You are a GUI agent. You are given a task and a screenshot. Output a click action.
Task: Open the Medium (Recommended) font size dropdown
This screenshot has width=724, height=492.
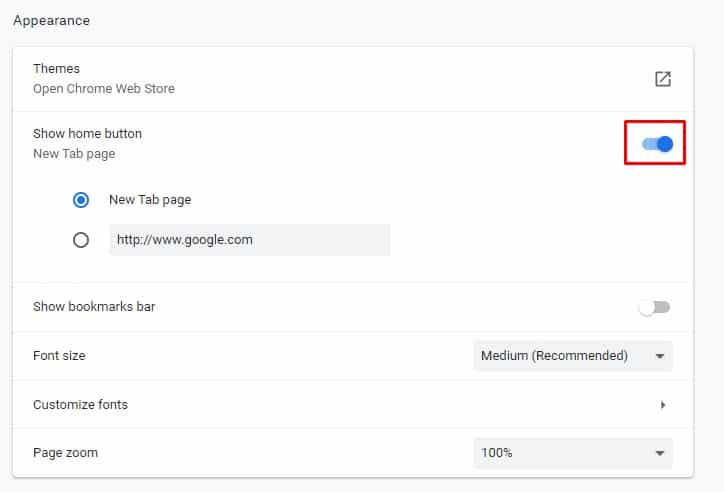[573, 356]
